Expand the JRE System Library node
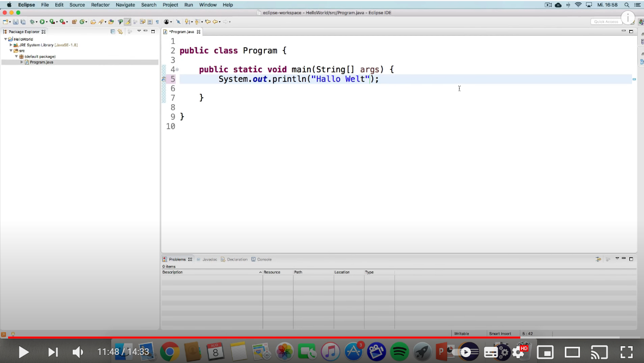Image resolution: width=644 pixels, height=363 pixels. coord(11,45)
